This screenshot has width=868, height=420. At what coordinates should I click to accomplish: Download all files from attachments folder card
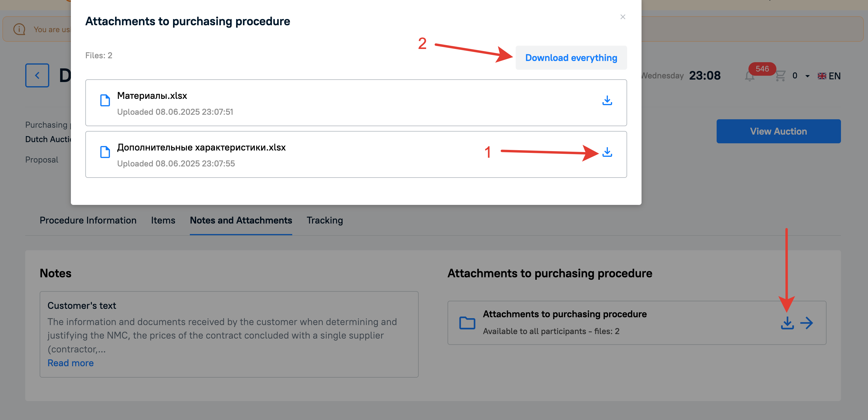tap(787, 323)
